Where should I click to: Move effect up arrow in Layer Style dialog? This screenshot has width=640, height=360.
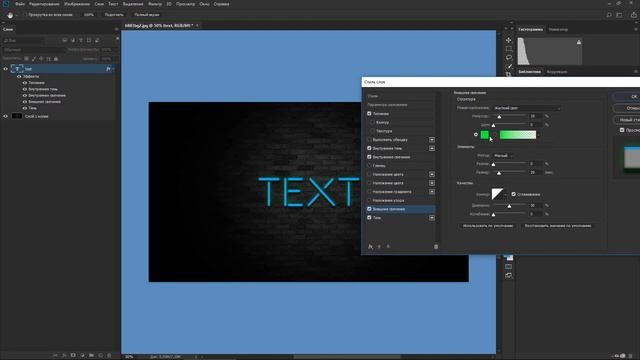pyautogui.click(x=379, y=247)
